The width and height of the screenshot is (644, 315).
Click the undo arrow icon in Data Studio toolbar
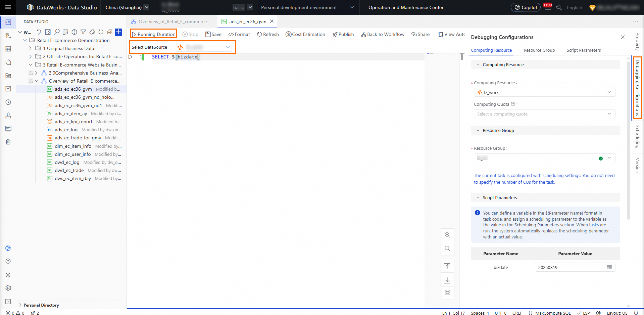pyautogui.click(x=39, y=32)
